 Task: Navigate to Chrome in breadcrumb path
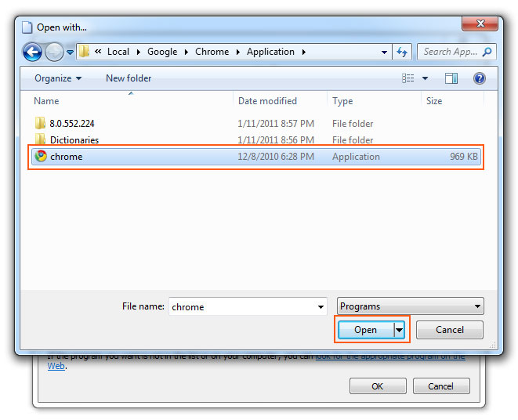tap(212, 52)
